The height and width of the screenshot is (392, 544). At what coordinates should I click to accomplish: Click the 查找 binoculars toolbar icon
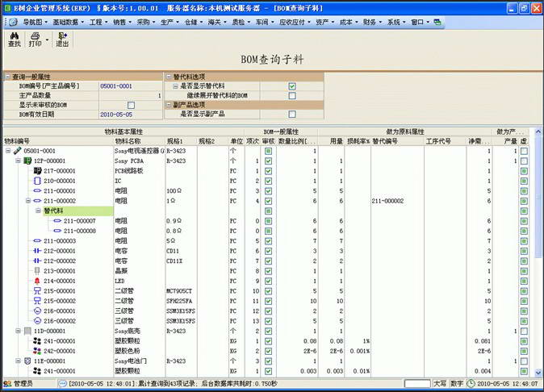click(15, 35)
